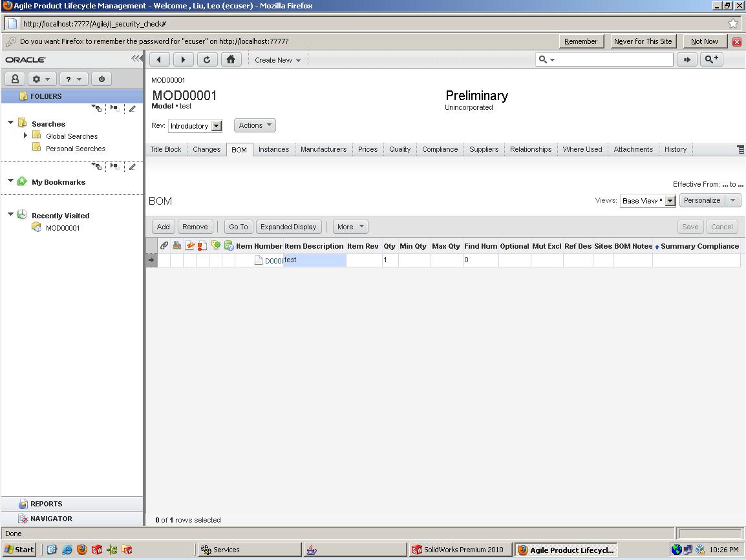Click Remember in the password prompt
The width and height of the screenshot is (746, 560).
tap(581, 41)
